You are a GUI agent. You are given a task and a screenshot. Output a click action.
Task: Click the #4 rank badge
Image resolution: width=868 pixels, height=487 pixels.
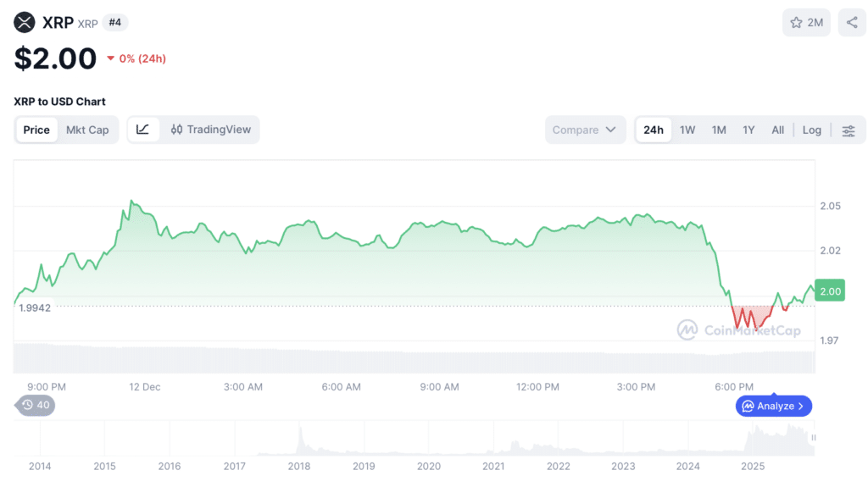pos(115,23)
